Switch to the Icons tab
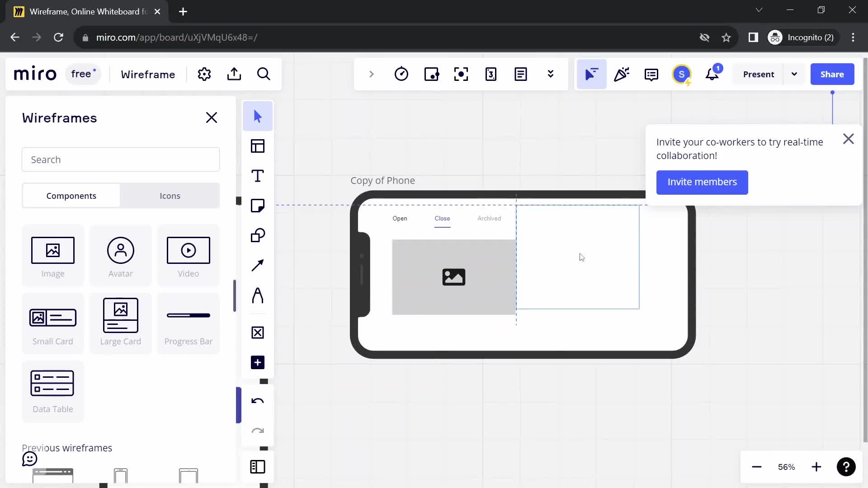Screen dimensions: 868x488 click(x=170, y=196)
